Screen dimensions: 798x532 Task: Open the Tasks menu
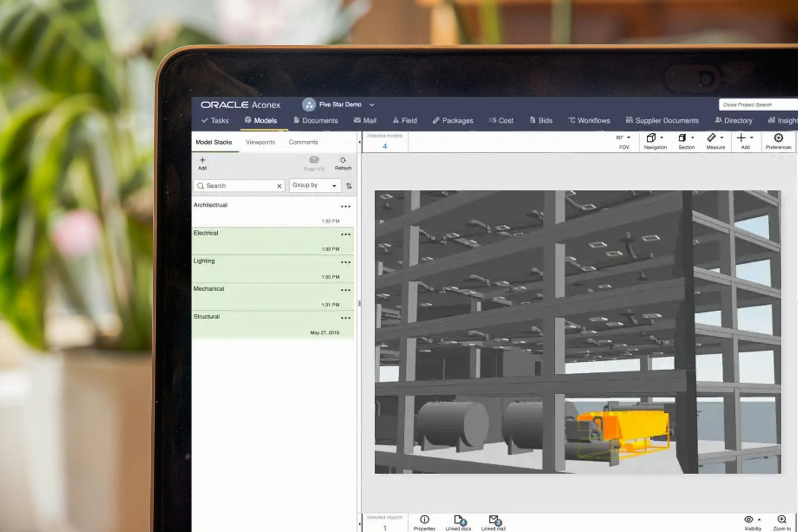tap(215, 120)
